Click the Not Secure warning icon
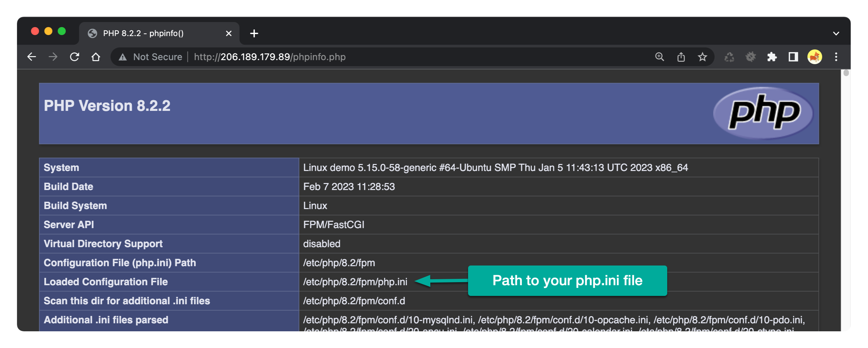 click(123, 57)
